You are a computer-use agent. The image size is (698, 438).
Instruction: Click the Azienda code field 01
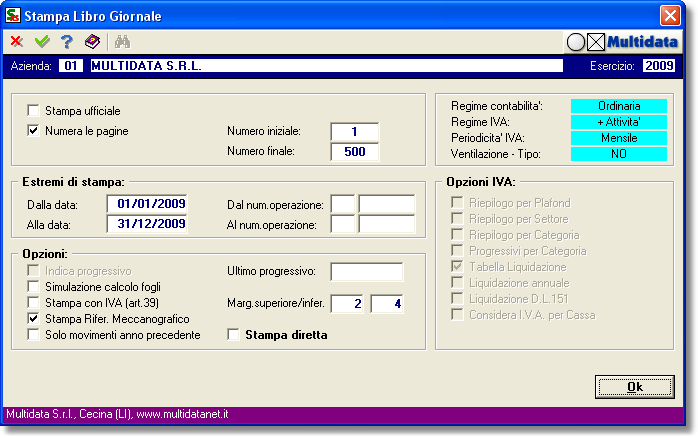click(x=71, y=66)
